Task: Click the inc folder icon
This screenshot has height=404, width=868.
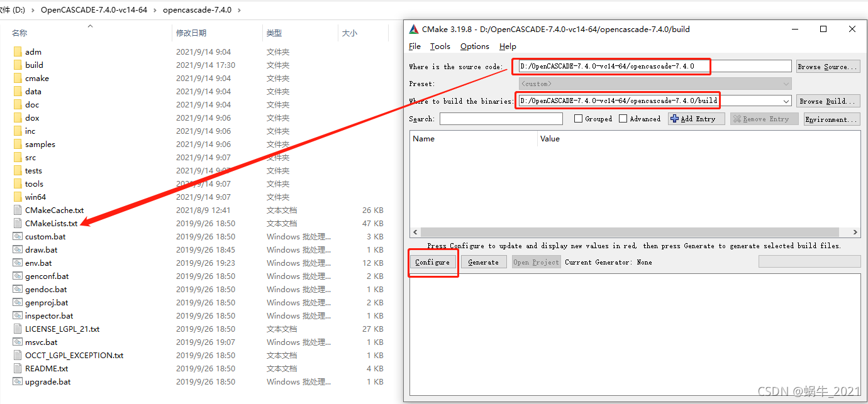Action: pos(18,131)
